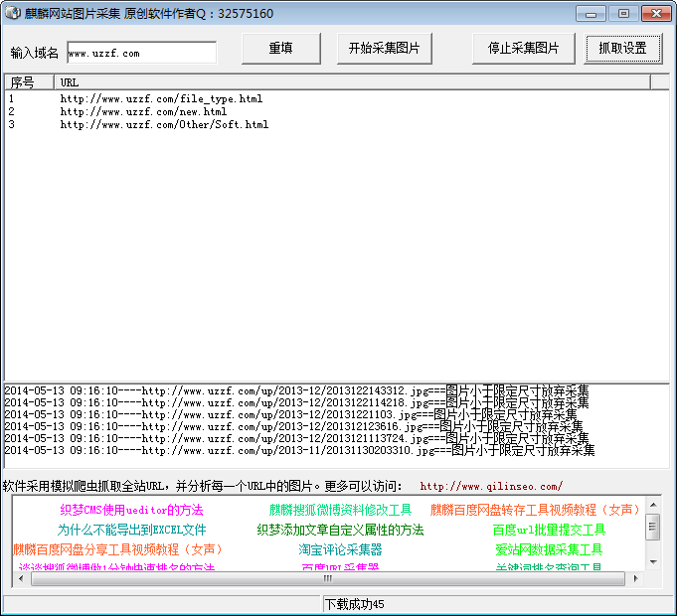Screen dimensions: 677x616
Task: Open the http://www.qilinseo.com/ link
Action: coord(491,486)
